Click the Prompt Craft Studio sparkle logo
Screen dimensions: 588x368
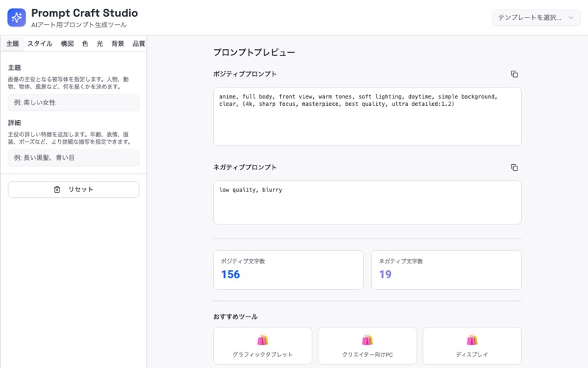(16, 17)
